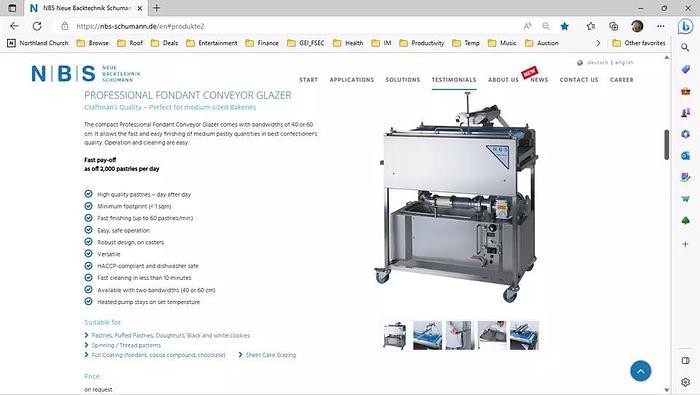Open sidebar shopping cart icon

(x=685, y=199)
